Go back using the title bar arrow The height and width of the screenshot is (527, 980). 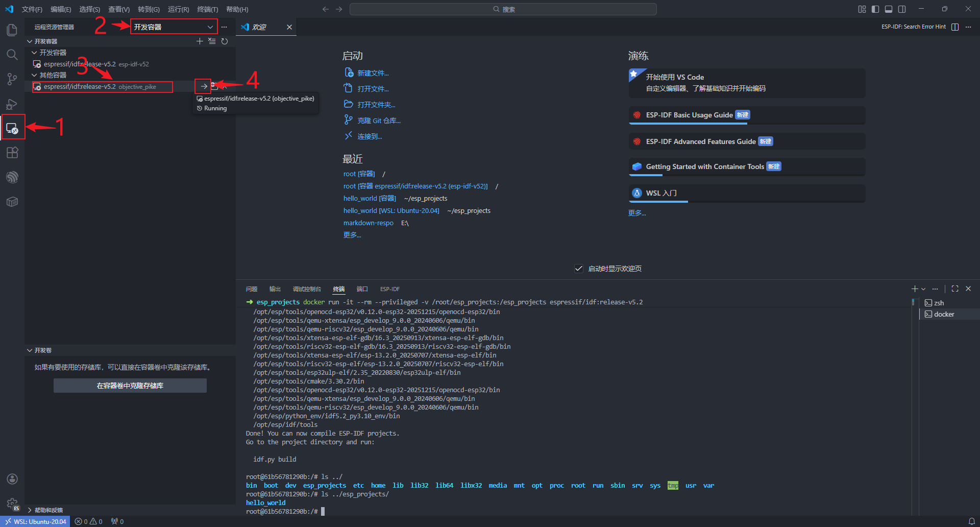click(326, 9)
